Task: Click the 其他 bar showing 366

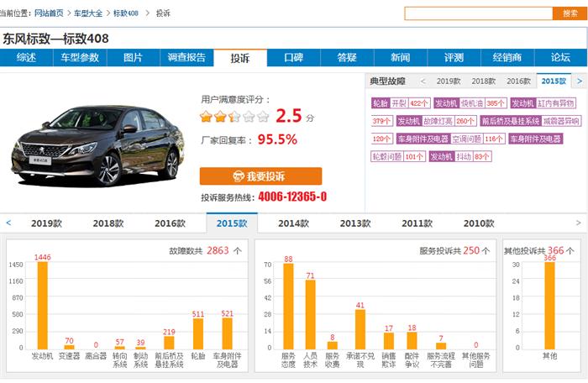Action: point(549,306)
